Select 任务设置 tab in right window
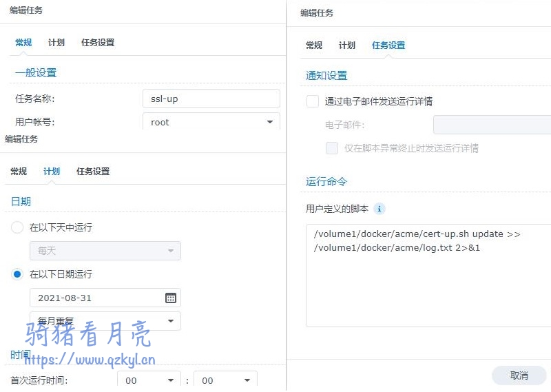 point(388,45)
